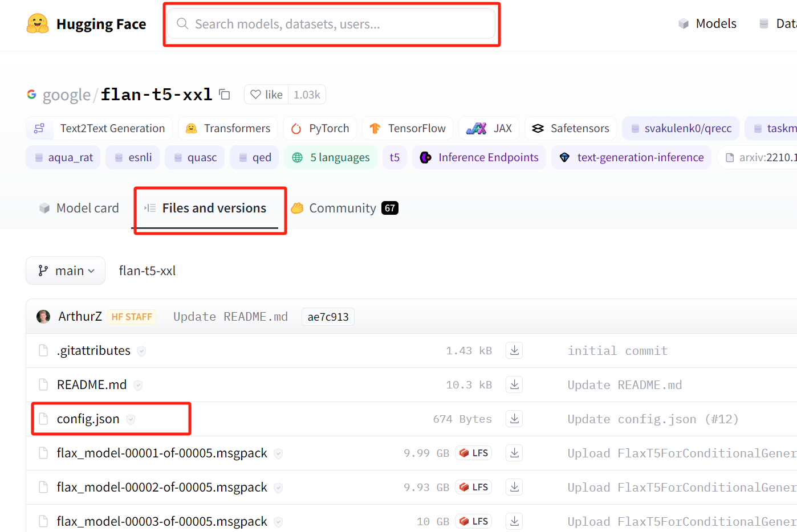Open the esnli dataset tag
Image resolution: width=797 pixels, height=532 pixels.
click(133, 158)
